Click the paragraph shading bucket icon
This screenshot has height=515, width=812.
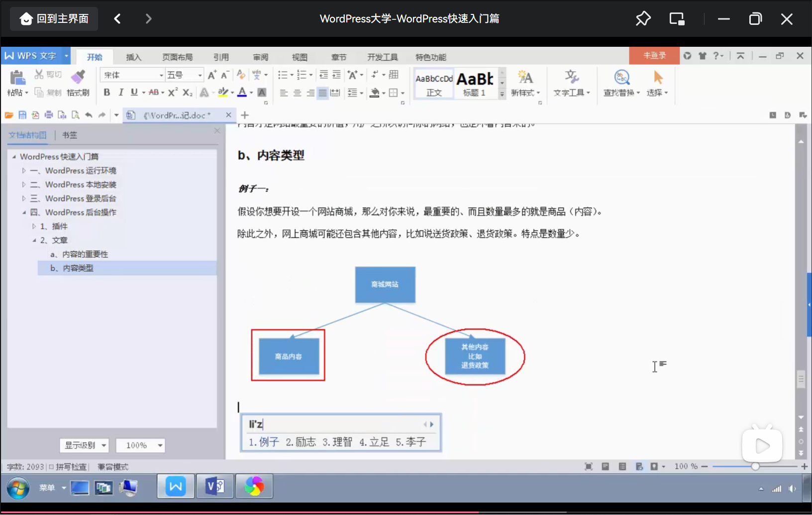pyautogui.click(x=375, y=93)
